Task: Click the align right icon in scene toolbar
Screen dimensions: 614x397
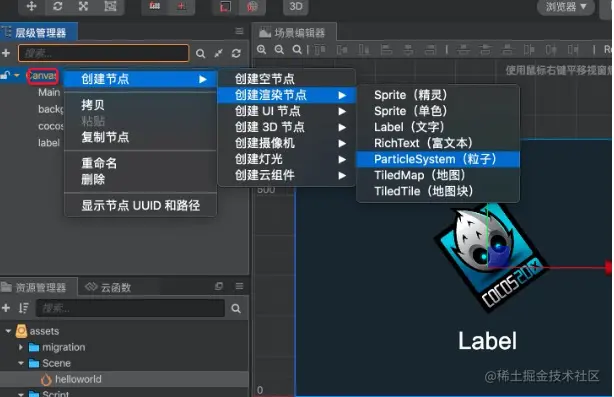Action: coord(430,50)
